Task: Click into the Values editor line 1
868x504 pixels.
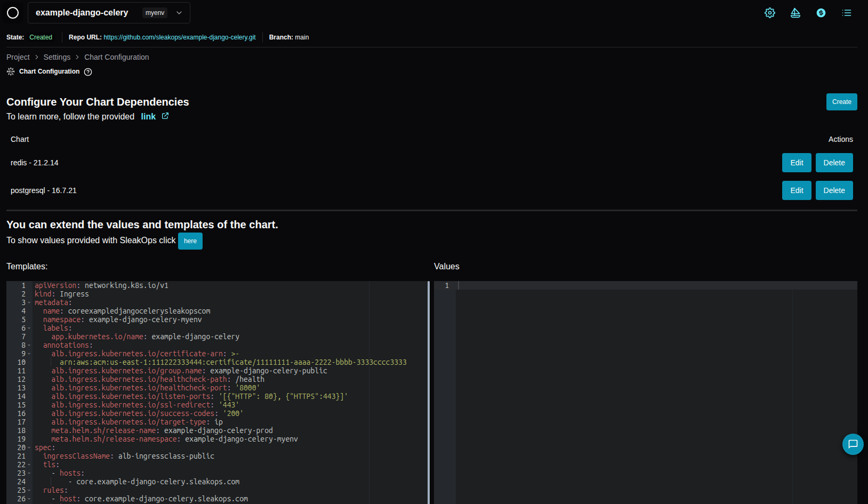Action: 656,286
